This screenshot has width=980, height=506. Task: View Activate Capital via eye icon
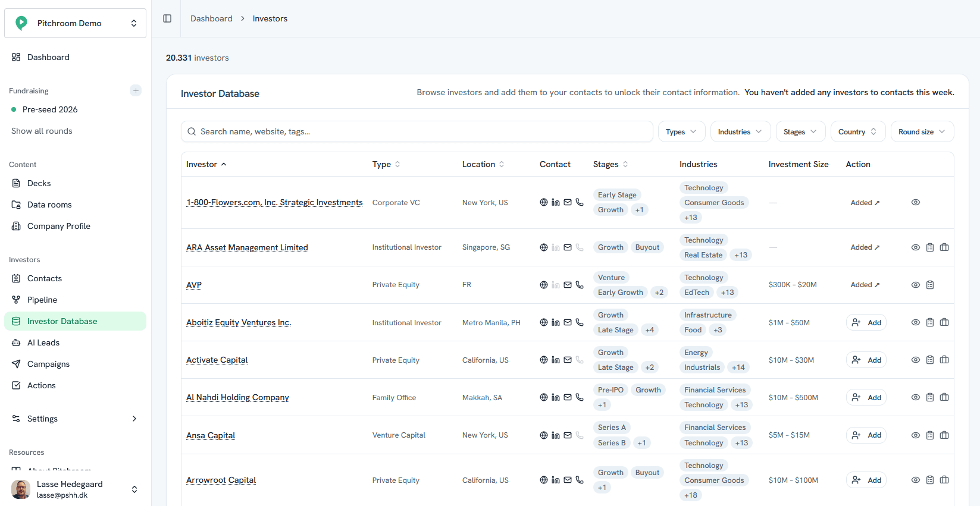coord(916,360)
